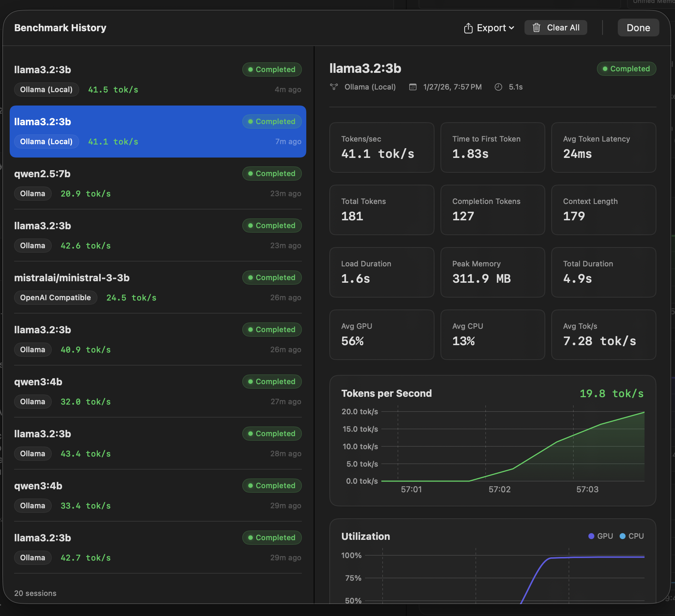Toggle the GPU series in the Utilization legend
Image resolution: width=675 pixels, height=616 pixels.
pos(600,536)
